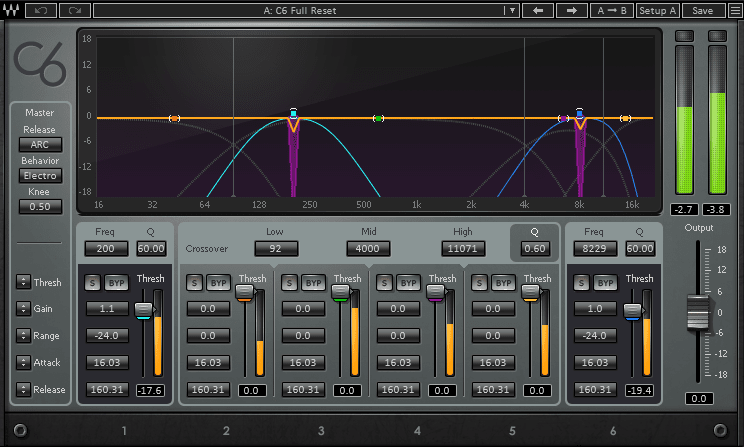
Task: Edit band 6 range value -24.0
Action: click(x=595, y=335)
